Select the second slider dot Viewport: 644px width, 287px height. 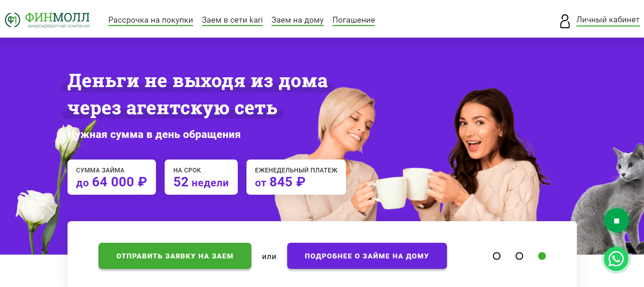519,256
